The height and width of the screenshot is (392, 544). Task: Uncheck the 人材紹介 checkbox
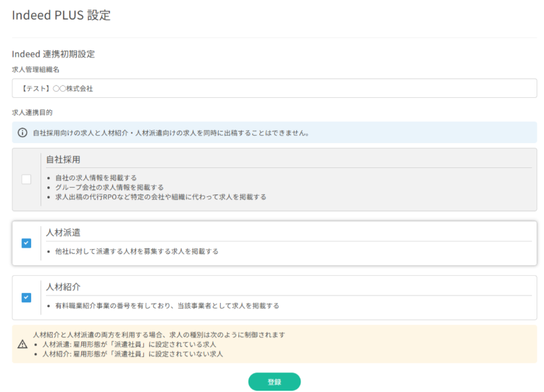[x=26, y=298]
